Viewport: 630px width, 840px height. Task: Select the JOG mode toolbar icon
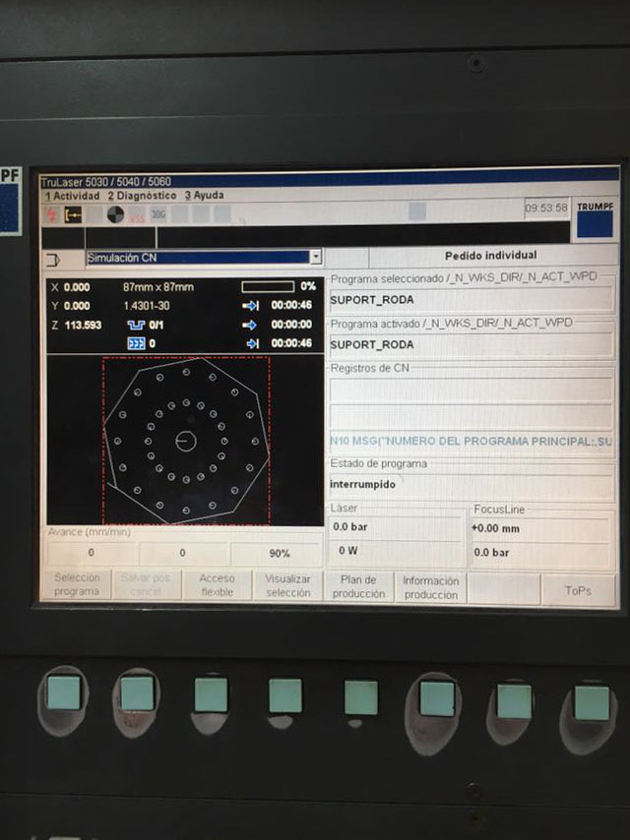158,214
